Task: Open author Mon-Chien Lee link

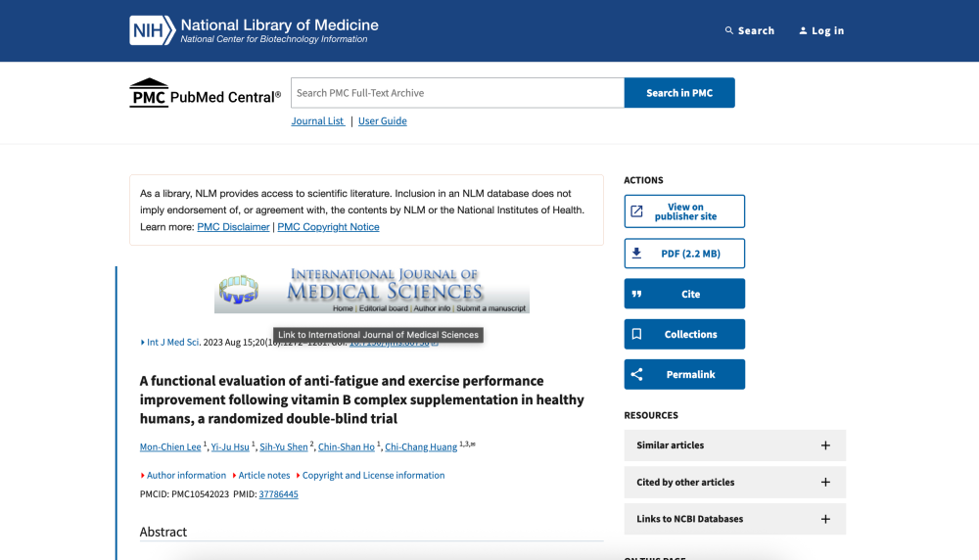Action: (170, 446)
